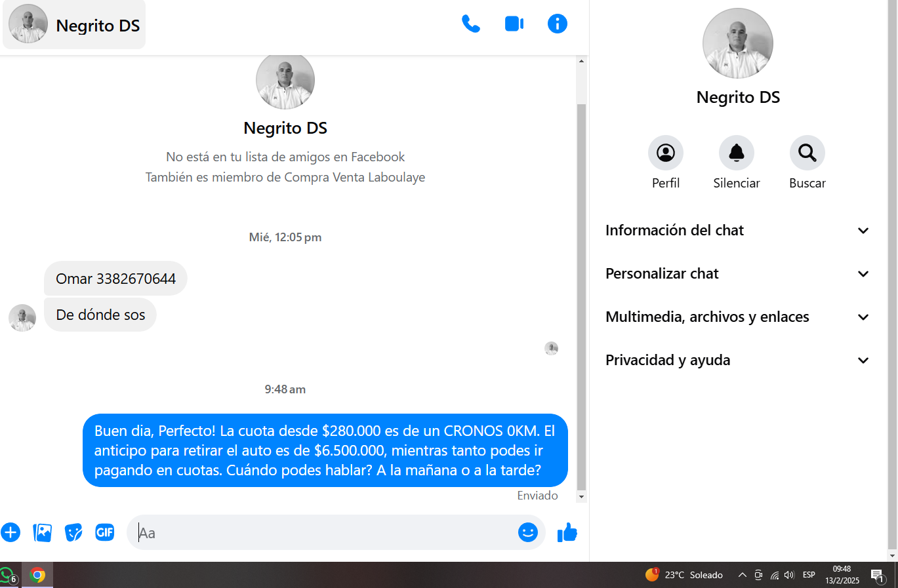Start a voice call with Negrito DS
Screen dimensions: 898x588
pos(471,24)
